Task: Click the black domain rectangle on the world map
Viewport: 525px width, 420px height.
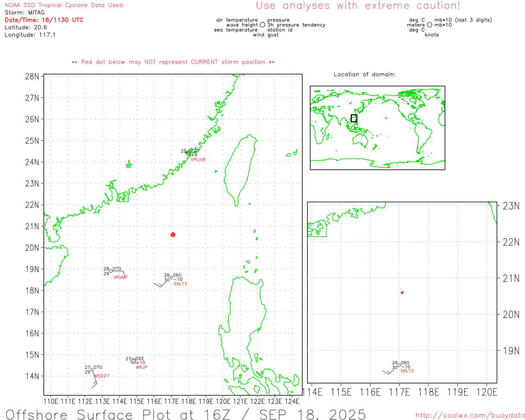Action: 354,118
